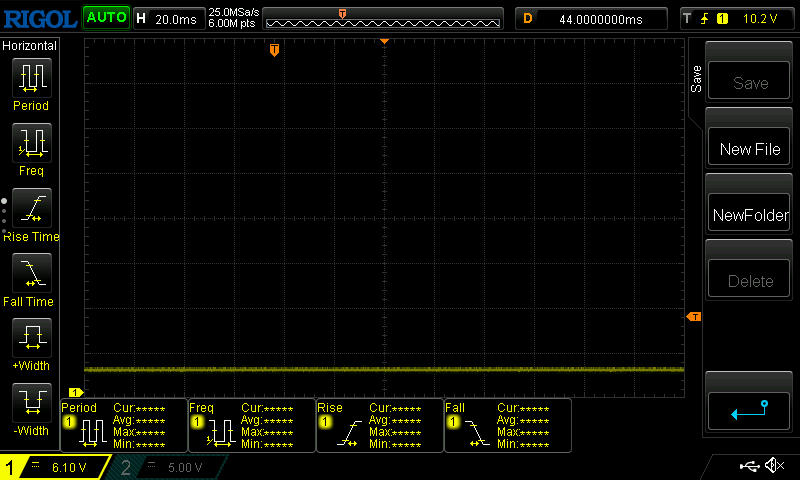Open the horizontal timebase 20.0ms setting
This screenshot has height=480, width=800.
(168, 18)
